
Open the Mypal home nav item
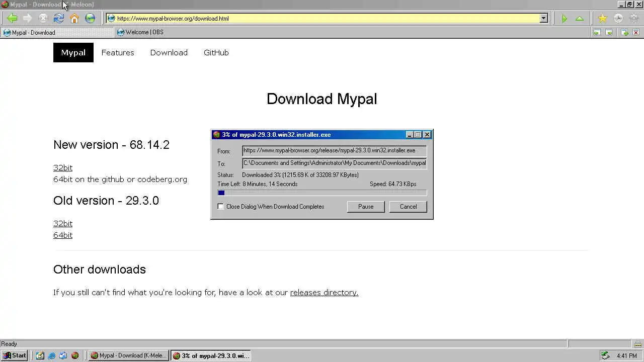[73, 53]
